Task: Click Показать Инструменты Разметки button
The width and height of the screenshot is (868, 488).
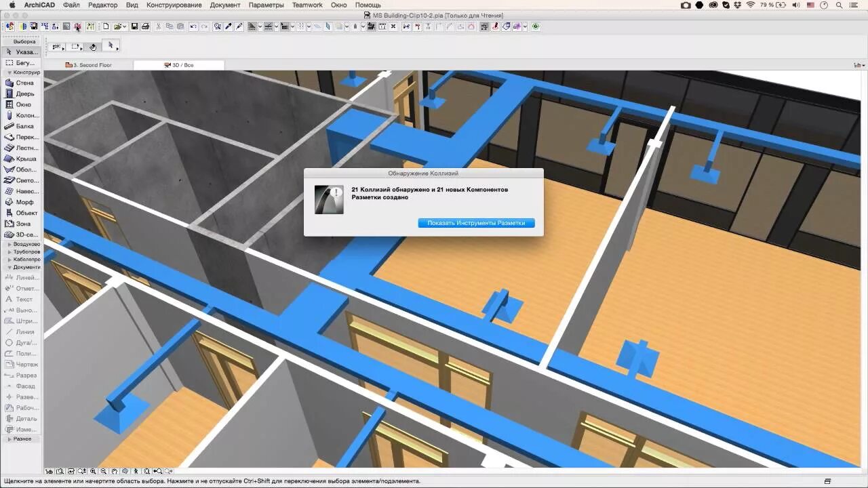Action: click(x=476, y=223)
